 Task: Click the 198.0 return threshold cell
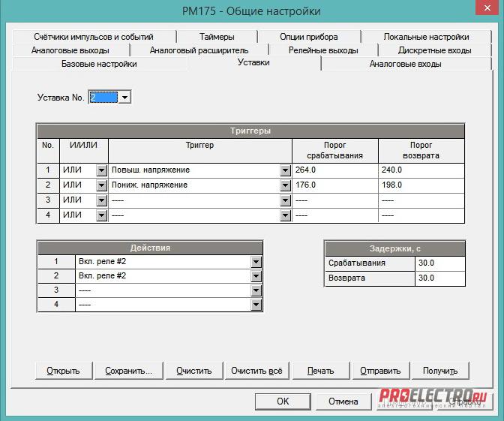420,185
